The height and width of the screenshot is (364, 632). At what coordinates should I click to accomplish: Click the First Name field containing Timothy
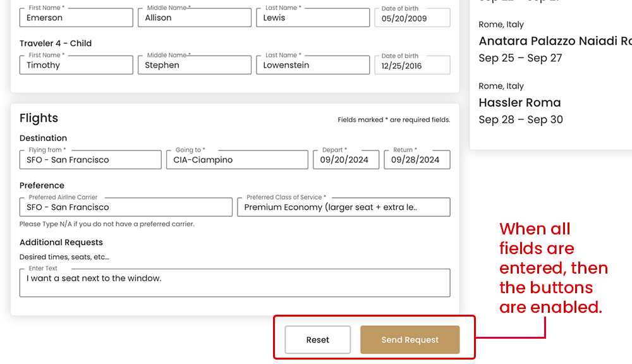(76, 65)
